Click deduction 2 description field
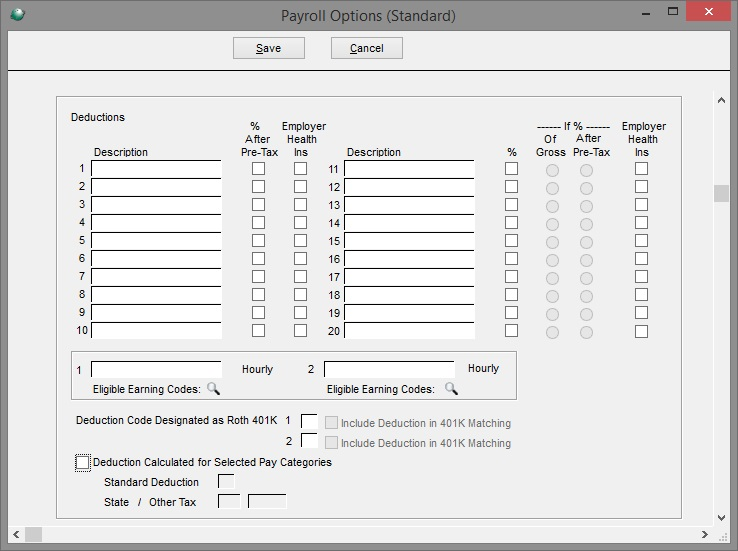This screenshot has width=738, height=551. 156,187
